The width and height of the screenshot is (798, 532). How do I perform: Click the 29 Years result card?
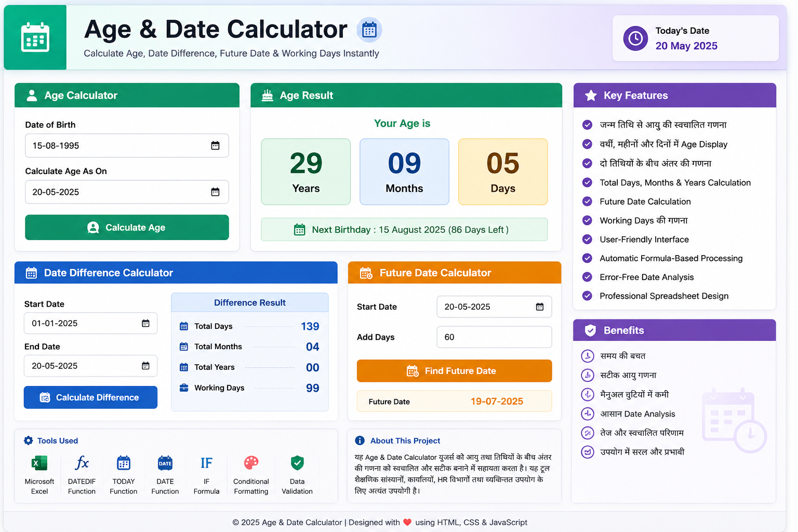click(x=306, y=171)
